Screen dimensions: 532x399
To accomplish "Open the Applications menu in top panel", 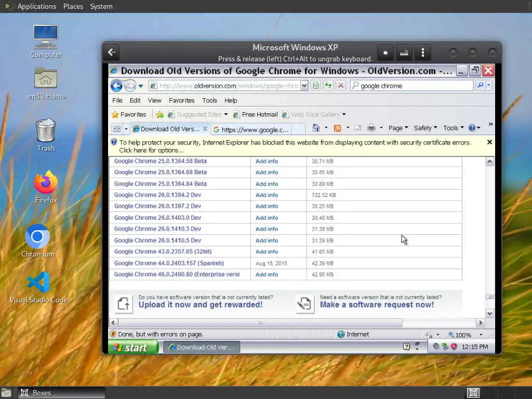I will click(37, 6).
